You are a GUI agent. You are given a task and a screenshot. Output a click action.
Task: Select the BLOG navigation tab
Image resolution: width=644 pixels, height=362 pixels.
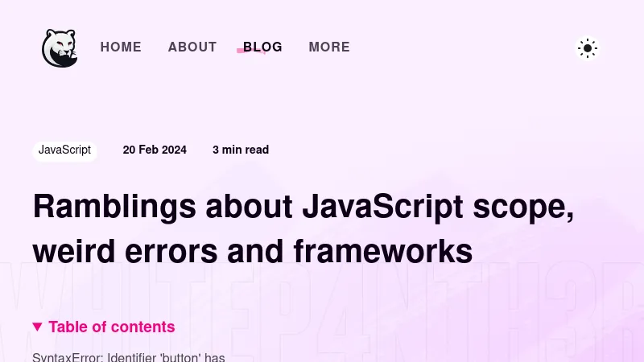[x=263, y=47]
